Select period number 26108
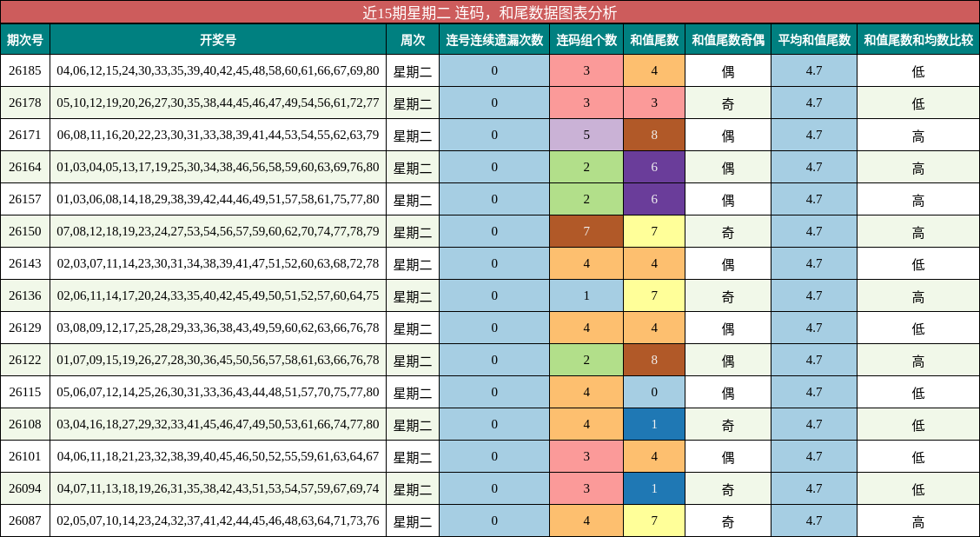This screenshot has height=537, width=980. coord(25,425)
